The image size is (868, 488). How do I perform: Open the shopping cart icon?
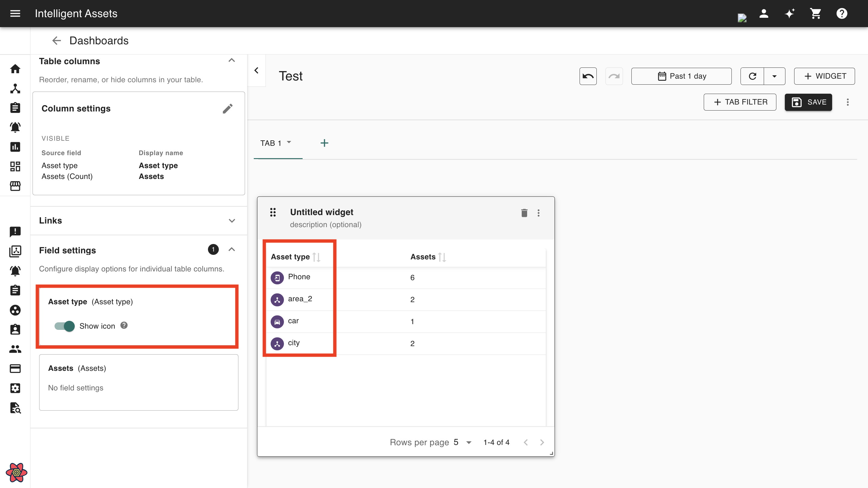(816, 14)
